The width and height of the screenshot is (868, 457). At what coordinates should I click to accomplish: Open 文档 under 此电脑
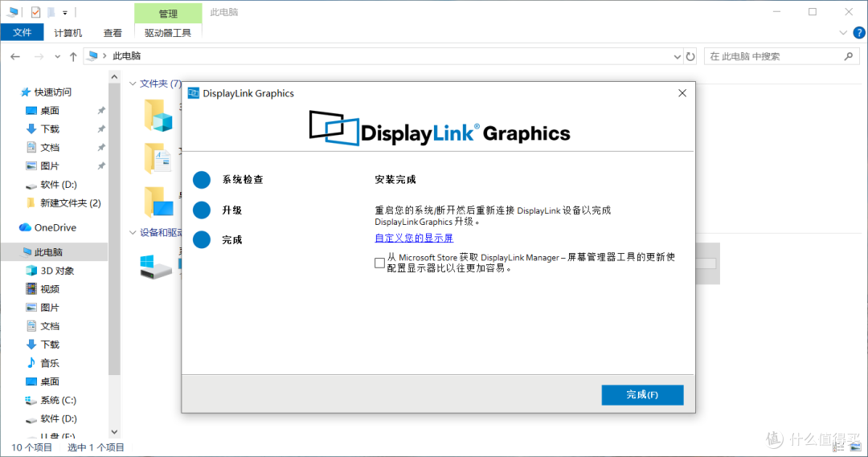tap(50, 326)
